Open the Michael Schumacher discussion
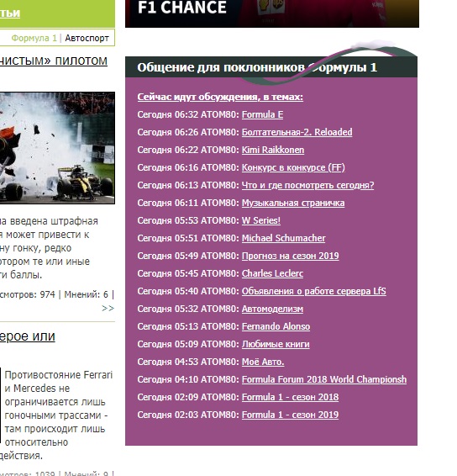 (283, 238)
